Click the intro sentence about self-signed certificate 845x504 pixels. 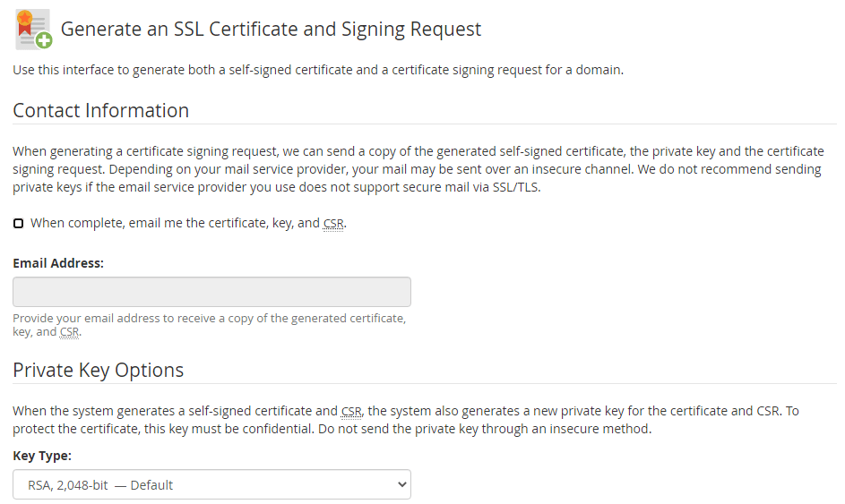click(318, 70)
